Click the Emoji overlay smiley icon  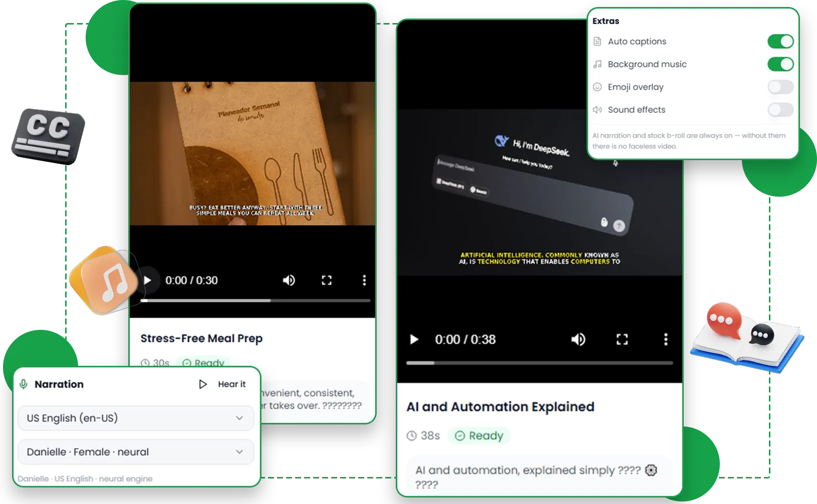(x=597, y=87)
